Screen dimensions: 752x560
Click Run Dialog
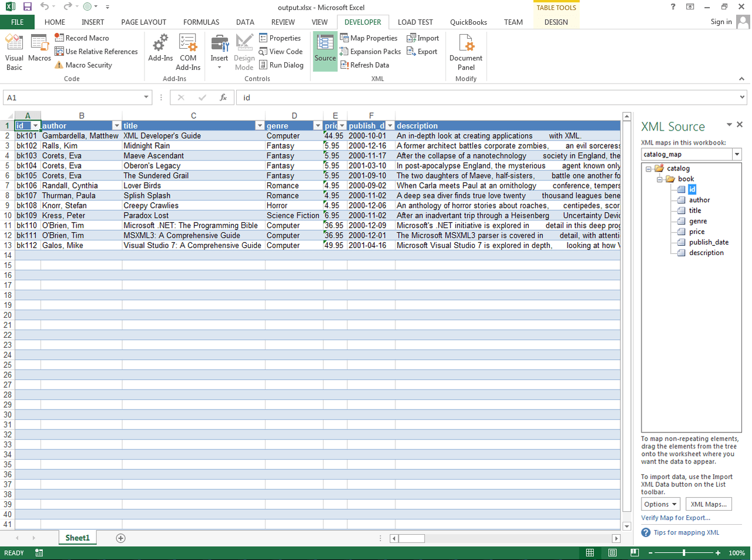point(281,65)
